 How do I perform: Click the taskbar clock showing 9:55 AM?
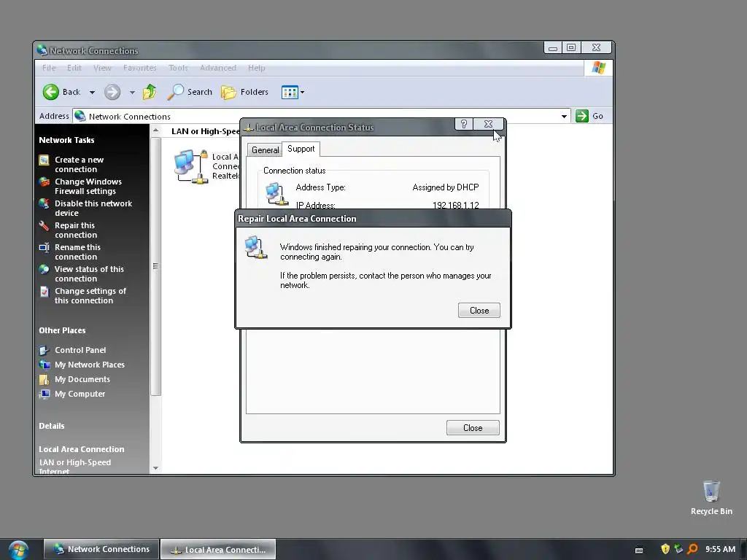(720, 549)
